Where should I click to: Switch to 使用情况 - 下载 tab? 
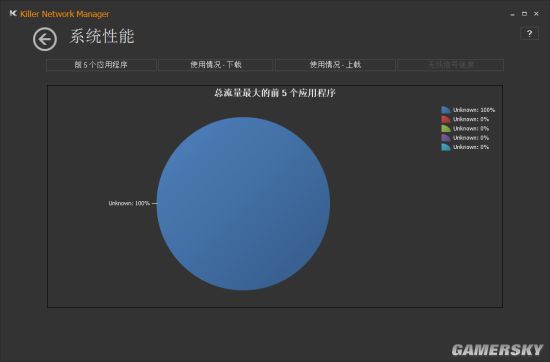216,65
